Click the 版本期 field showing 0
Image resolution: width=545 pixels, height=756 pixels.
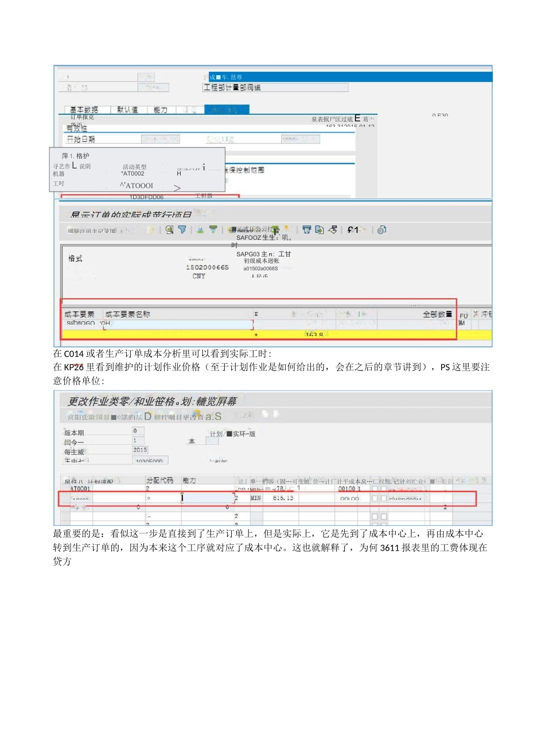(139, 431)
